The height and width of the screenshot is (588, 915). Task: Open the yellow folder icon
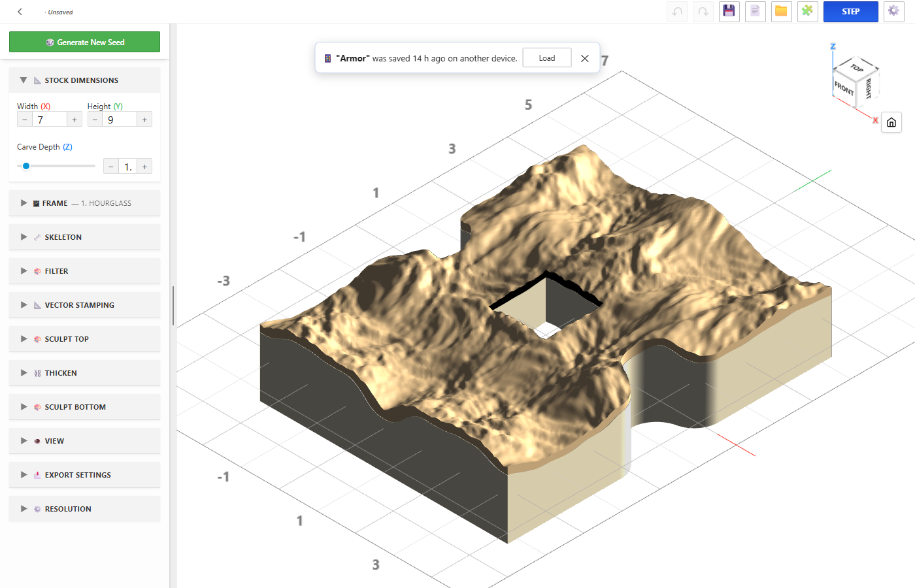coord(782,11)
